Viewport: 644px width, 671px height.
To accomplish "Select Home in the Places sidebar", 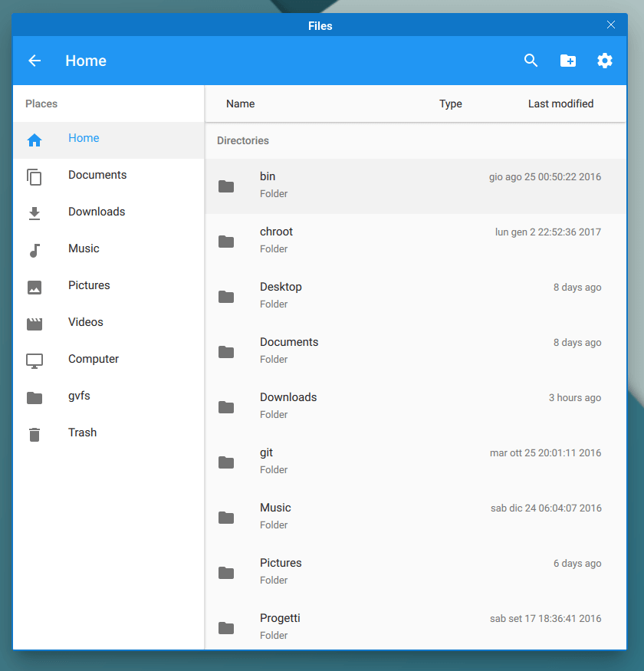I will click(x=84, y=139).
